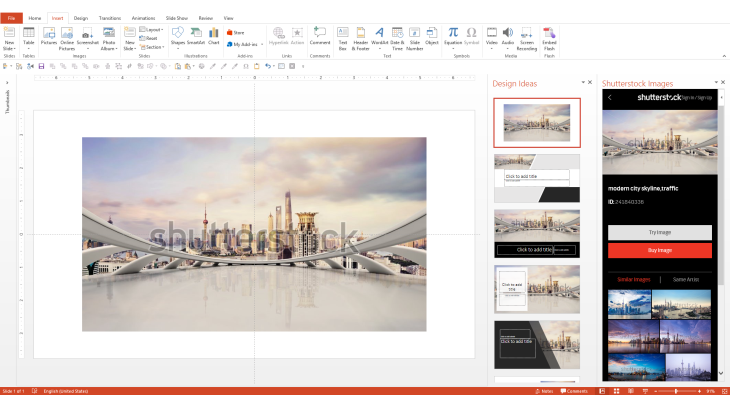Open the File tab

click(11, 18)
